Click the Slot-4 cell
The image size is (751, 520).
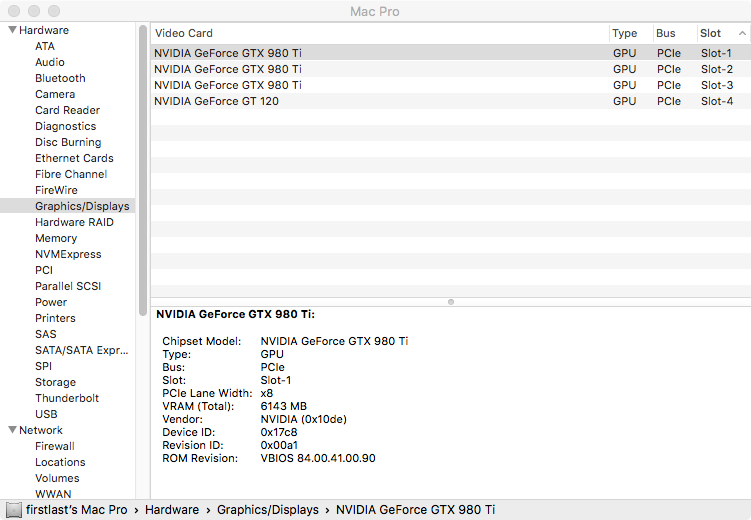[x=717, y=101]
